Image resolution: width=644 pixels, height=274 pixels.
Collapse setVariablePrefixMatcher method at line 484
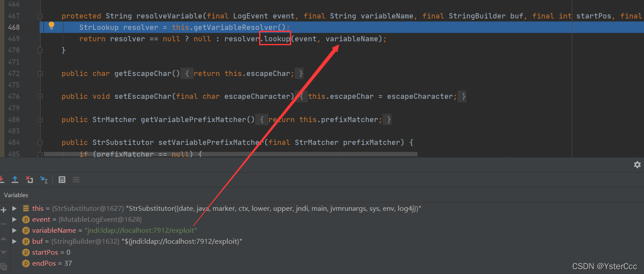[x=40, y=143]
